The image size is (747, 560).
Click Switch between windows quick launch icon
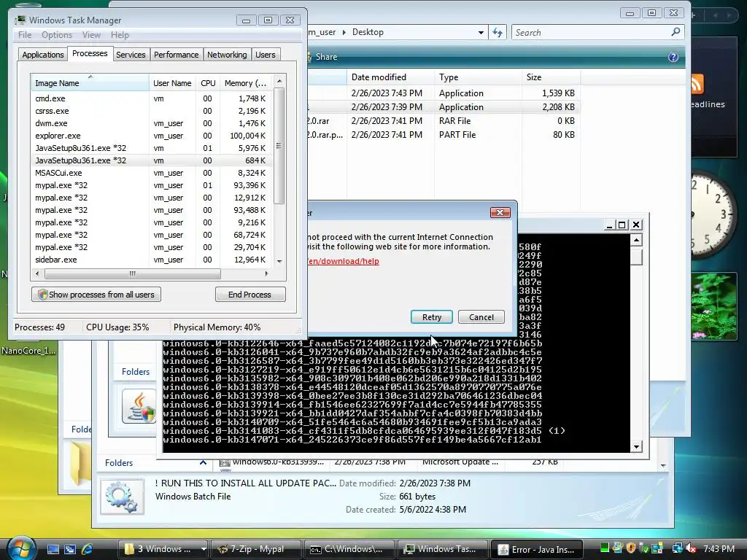(x=70, y=549)
